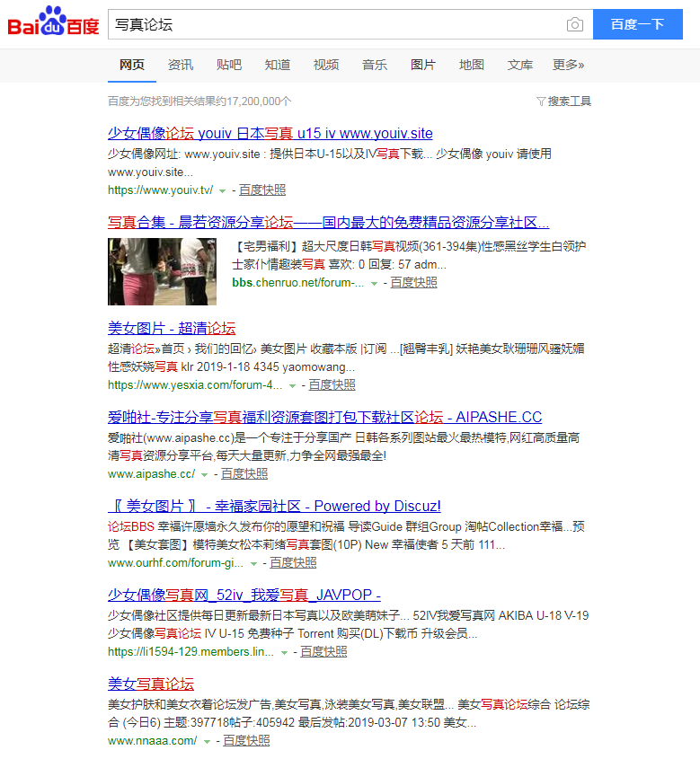
Task: Open 百度快照 for li1594-129.members result
Action: tap(323, 652)
